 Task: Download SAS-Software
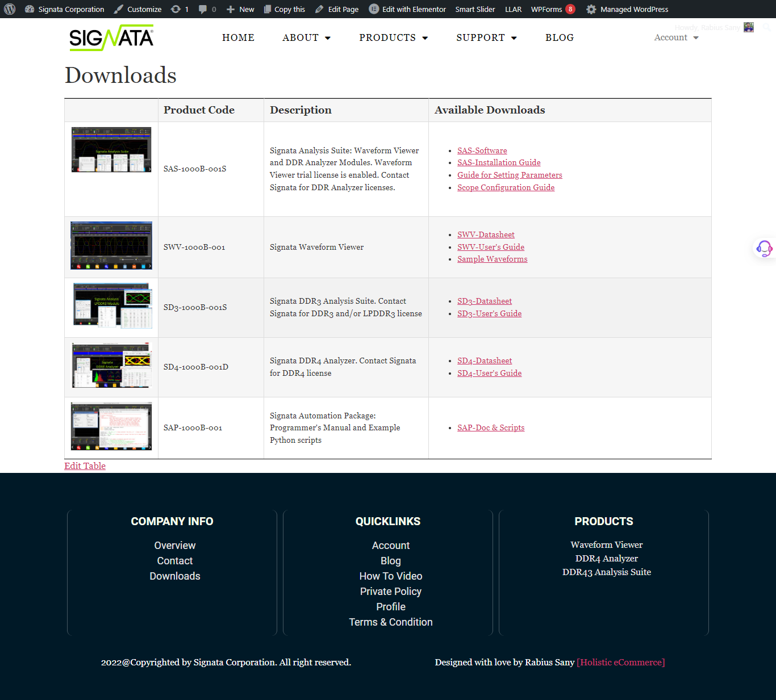coord(482,150)
